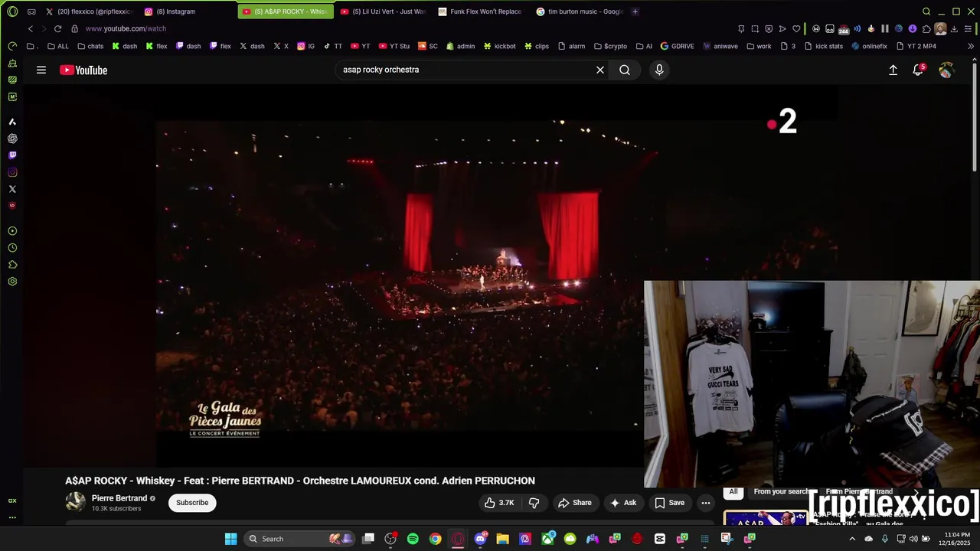
Task: Switch to the Funk Flex Won't Replace tab
Action: pyautogui.click(x=482, y=11)
